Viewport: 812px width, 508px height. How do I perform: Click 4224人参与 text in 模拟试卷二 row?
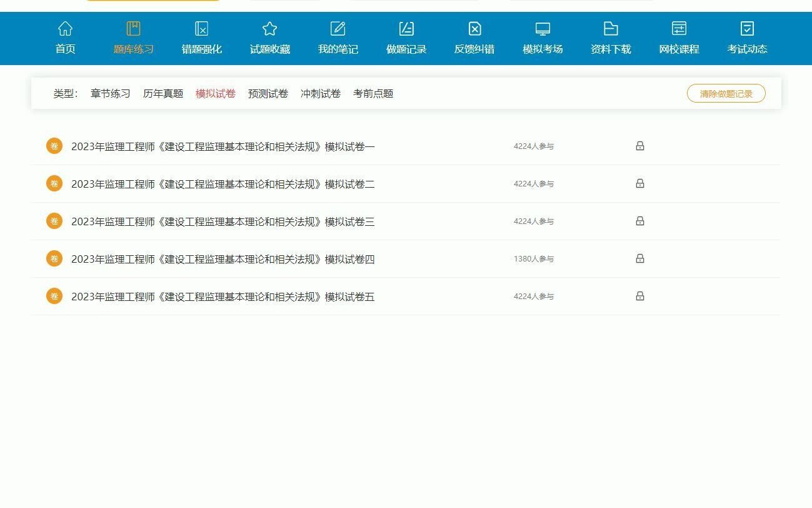534,184
